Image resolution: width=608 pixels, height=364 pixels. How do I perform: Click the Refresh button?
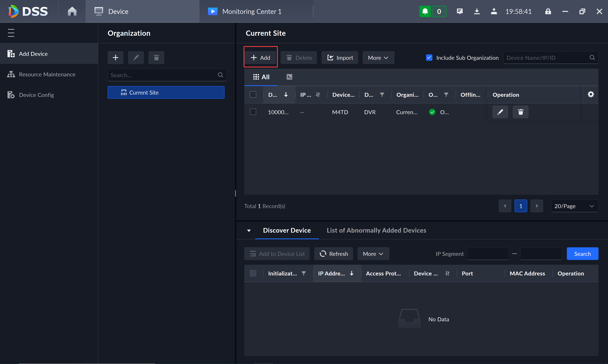pos(333,254)
